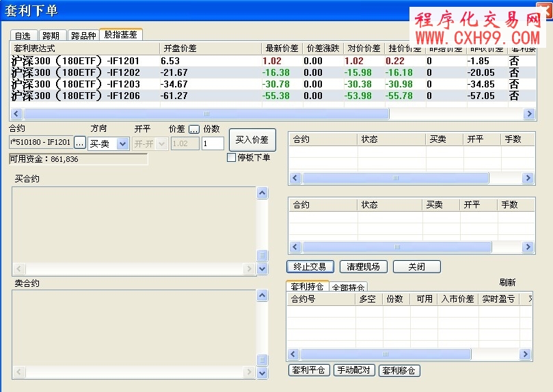Viewport: 553px width, 392px height.
Task: Click the 套利移仓 button
Action: [399, 370]
